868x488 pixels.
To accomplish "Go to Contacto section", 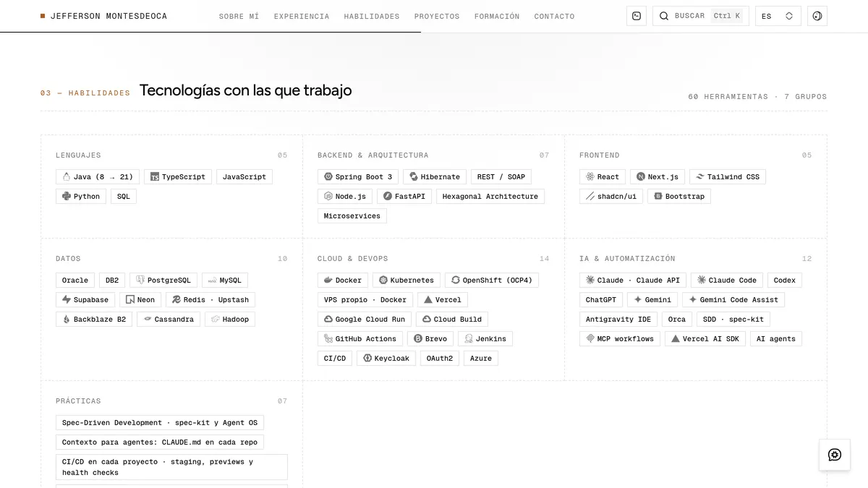I will pyautogui.click(x=555, y=16).
